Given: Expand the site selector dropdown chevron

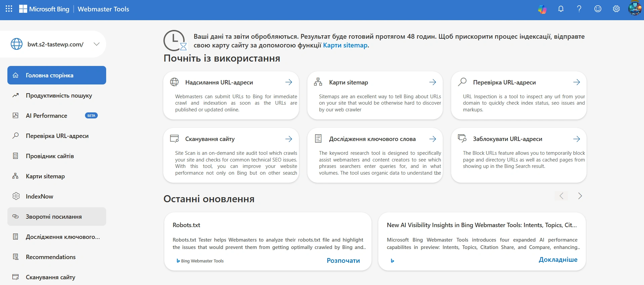Looking at the screenshot, I should pyautogui.click(x=96, y=44).
